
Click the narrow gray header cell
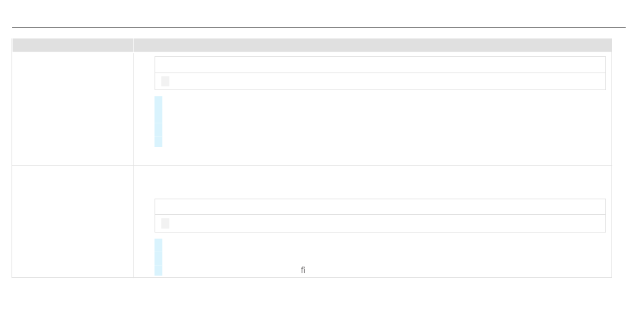73,45
